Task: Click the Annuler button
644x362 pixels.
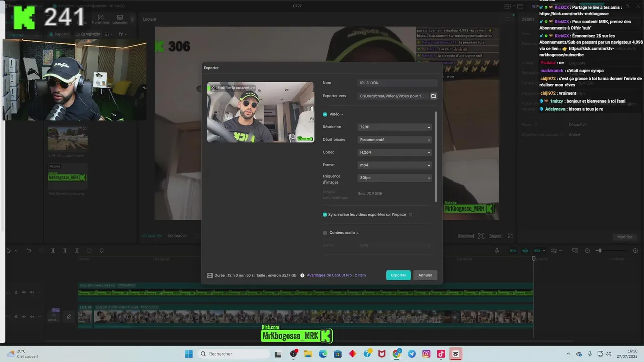Action: (x=425, y=275)
